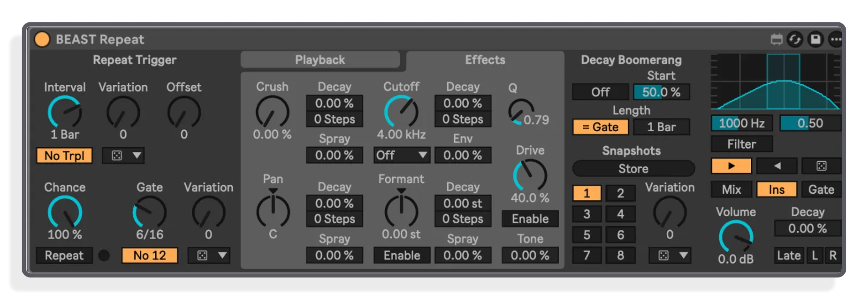Toggle the Decay Boomerang Off button
This screenshot has width=868, height=299.
click(600, 92)
